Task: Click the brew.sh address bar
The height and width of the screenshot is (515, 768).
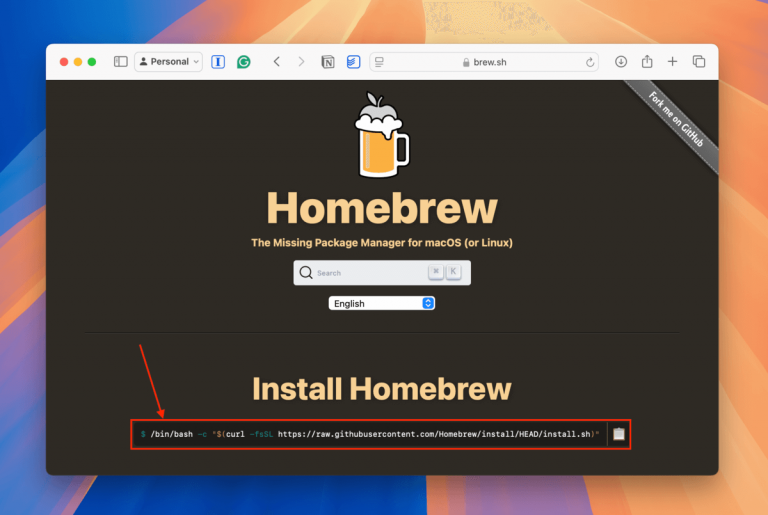Action: [x=485, y=62]
